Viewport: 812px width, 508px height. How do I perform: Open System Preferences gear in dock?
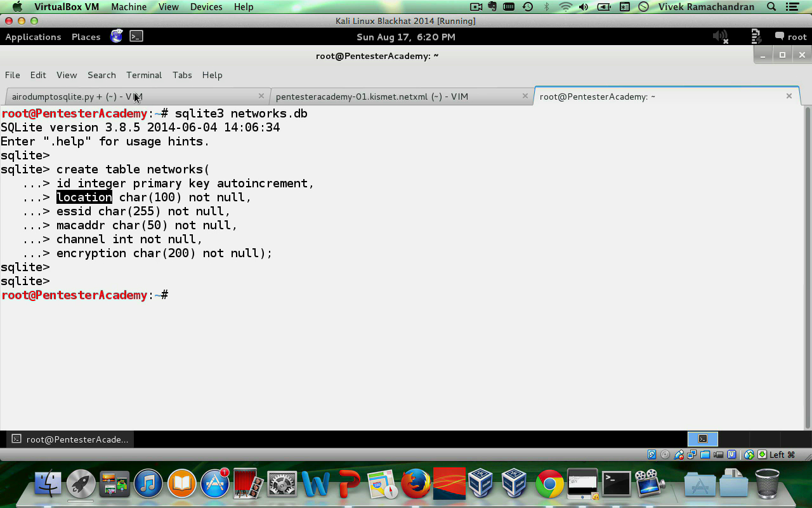[x=282, y=484]
